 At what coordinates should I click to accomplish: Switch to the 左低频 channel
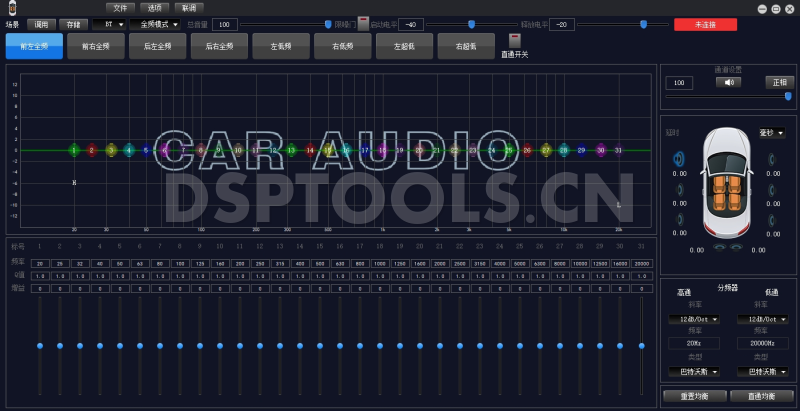click(x=281, y=46)
